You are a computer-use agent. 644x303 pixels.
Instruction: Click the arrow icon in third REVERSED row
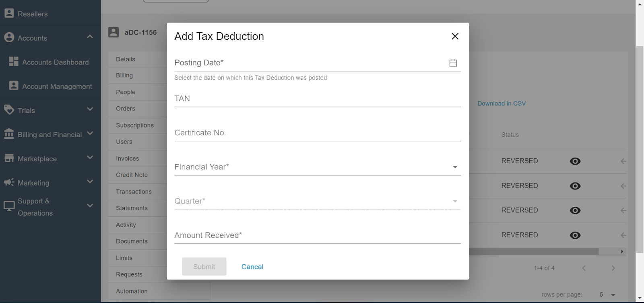623,210
